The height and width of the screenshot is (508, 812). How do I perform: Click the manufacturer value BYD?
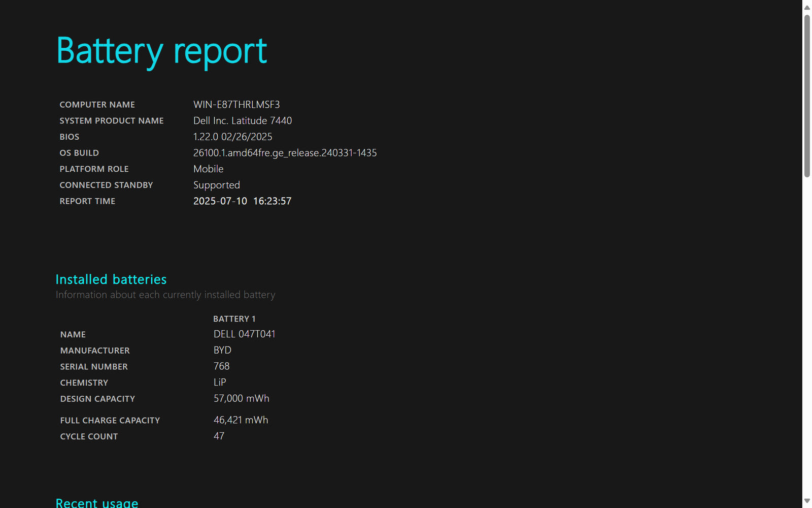222,351
